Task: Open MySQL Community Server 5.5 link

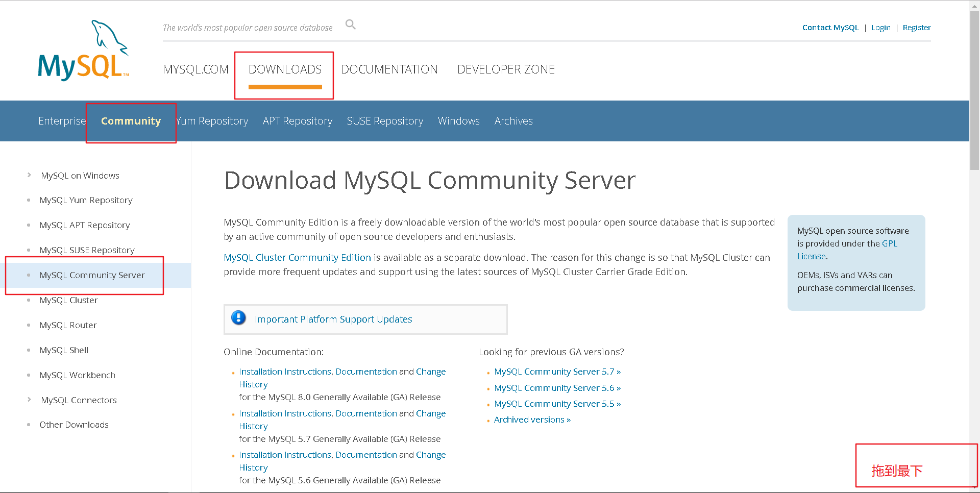Action: 557,404
